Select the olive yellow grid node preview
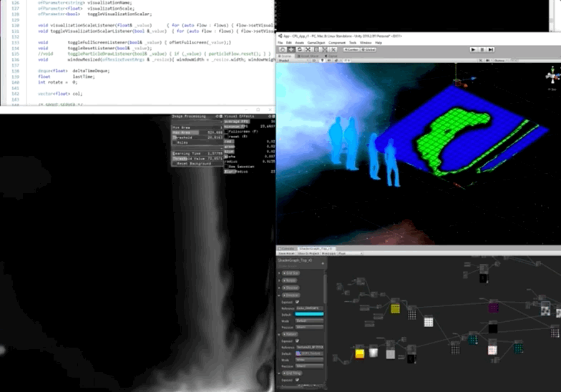 [395, 309]
